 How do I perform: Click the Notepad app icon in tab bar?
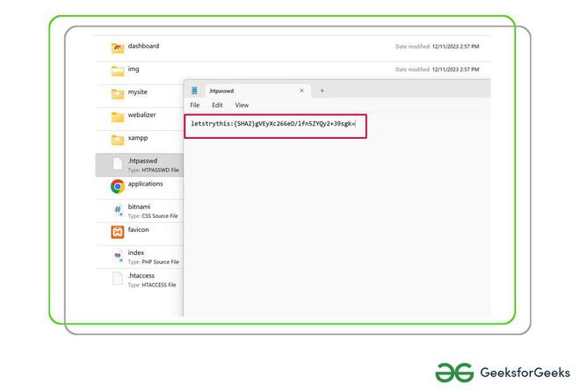194,91
